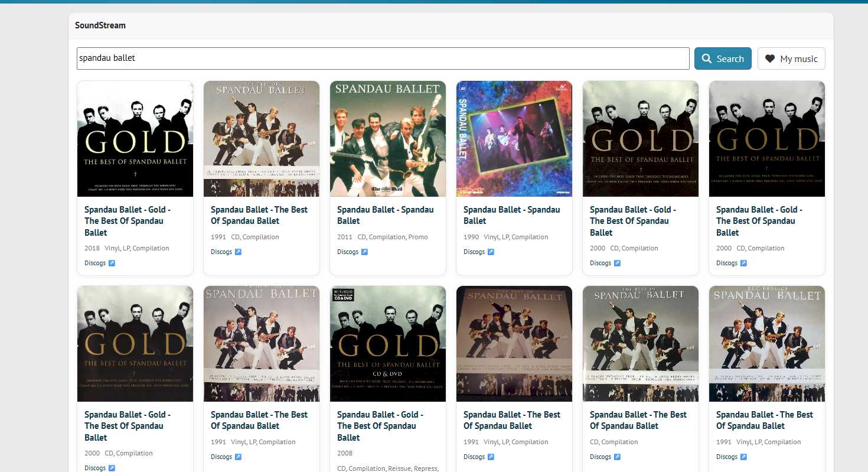Viewport: 868px width, 472px height.
Task: Open Discogs external icon for 1990 vinyl release
Action: click(x=491, y=252)
